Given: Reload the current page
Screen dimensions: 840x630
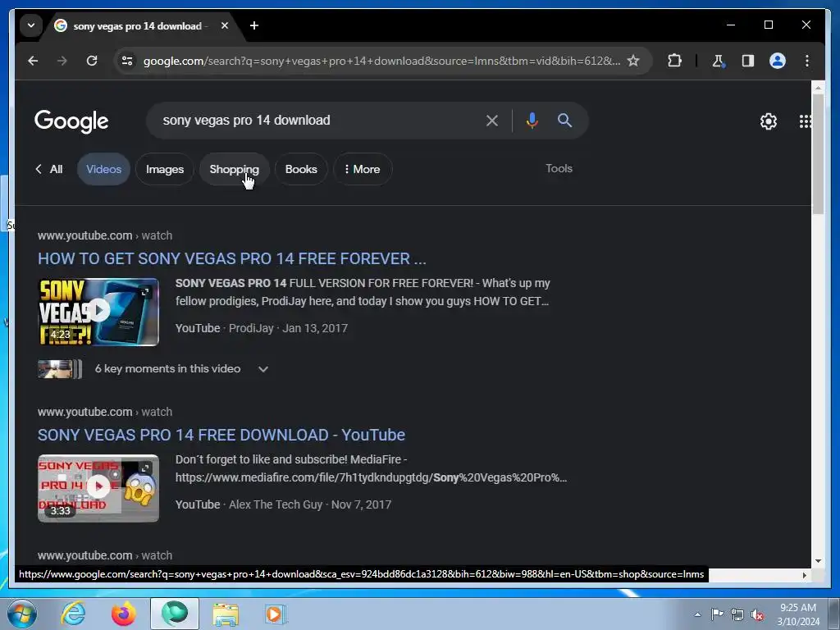Looking at the screenshot, I should click(92, 61).
